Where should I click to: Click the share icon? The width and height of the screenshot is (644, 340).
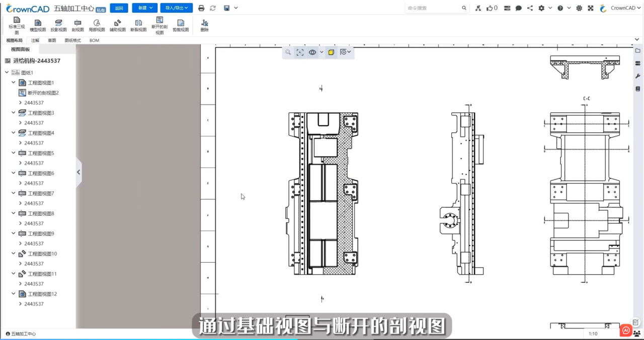pyautogui.click(x=530, y=8)
